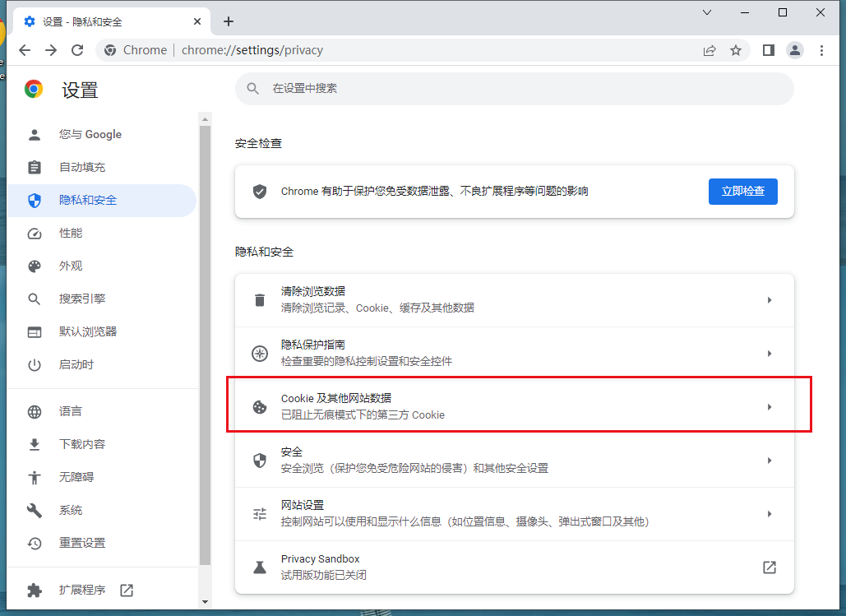Open a new tab with plus button
Image resolution: width=846 pixels, height=616 pixels.
coord(229,21)
